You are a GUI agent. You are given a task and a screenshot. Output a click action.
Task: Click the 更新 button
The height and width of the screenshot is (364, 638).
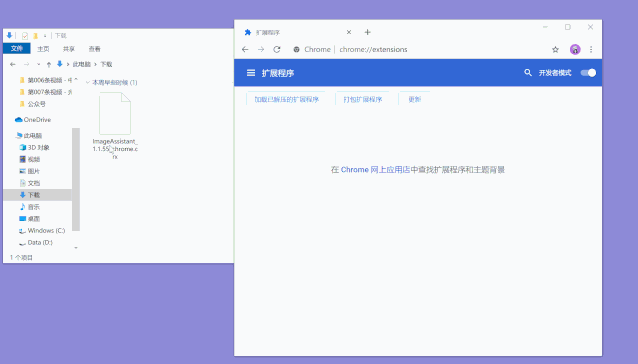click(414, 99)
